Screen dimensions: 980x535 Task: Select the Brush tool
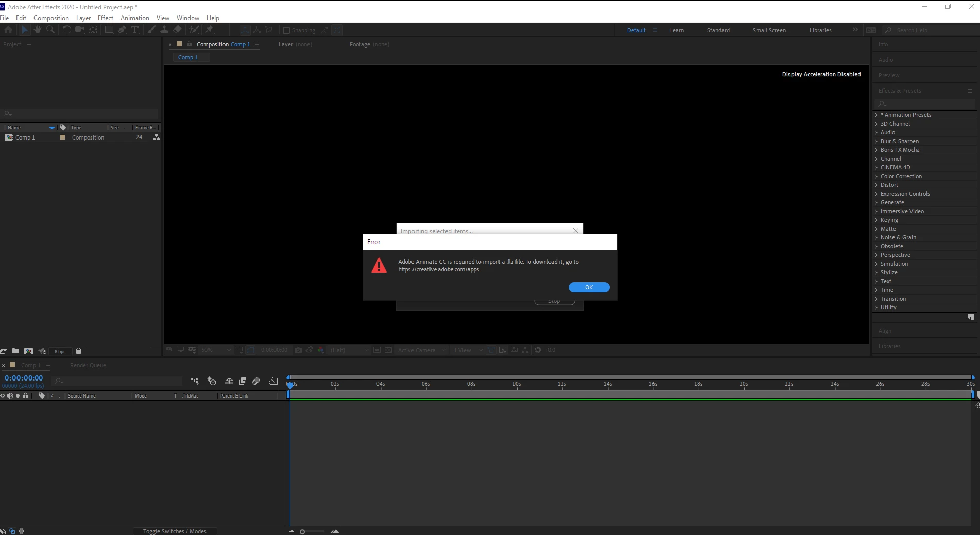151,30
